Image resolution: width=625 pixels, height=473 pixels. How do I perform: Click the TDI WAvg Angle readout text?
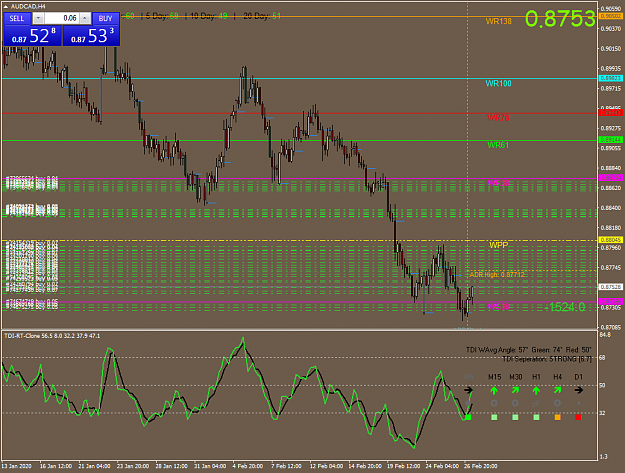coord(529,350)
